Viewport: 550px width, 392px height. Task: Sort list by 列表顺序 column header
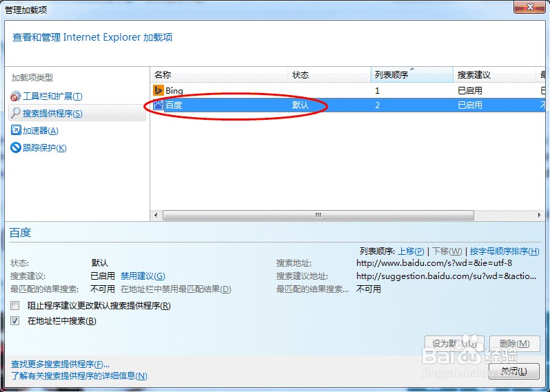pos(411,74)
